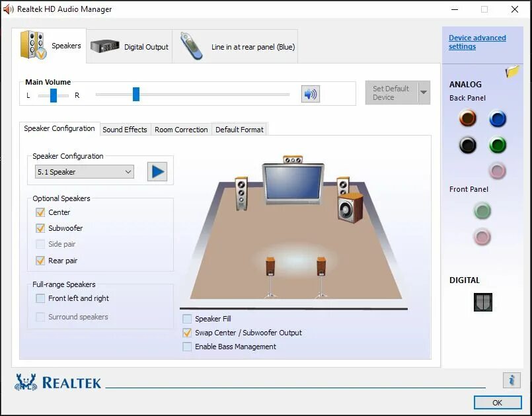Open the 5.1 Speaker configuration dropdown
This screenshot has width=532, height=416.
[x=85, y=172]
